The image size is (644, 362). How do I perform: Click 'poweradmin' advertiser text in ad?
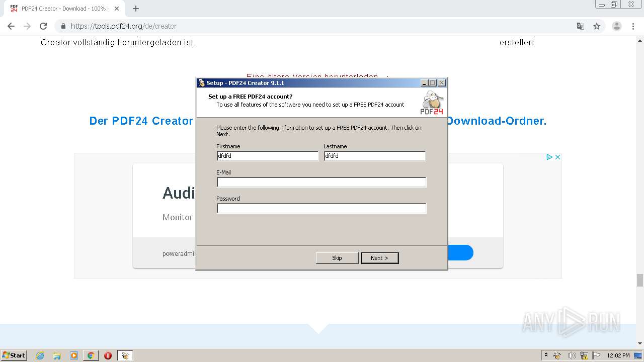click(x=179, y=254)
